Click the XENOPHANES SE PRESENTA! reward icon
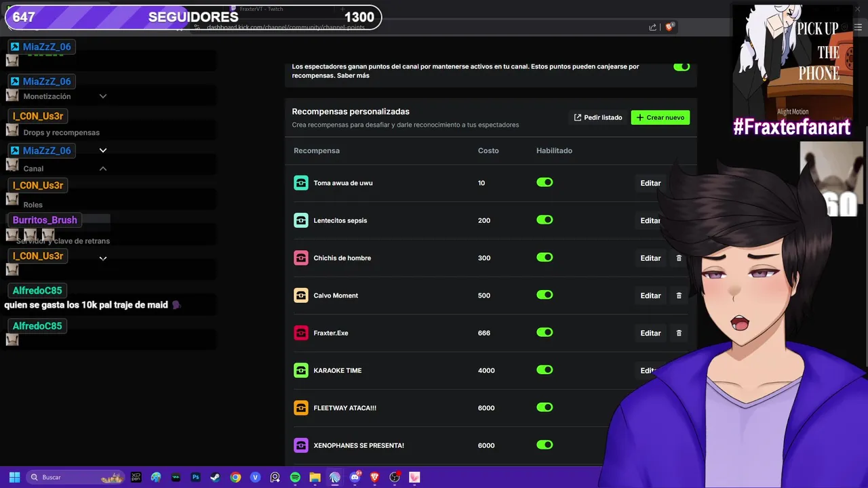The height and width of the screenshot is (488, 868). pos(301,445)
